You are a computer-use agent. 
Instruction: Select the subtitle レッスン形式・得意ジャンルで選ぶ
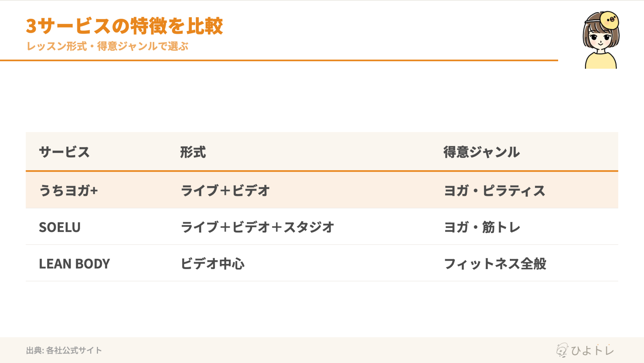pos(107,46)
